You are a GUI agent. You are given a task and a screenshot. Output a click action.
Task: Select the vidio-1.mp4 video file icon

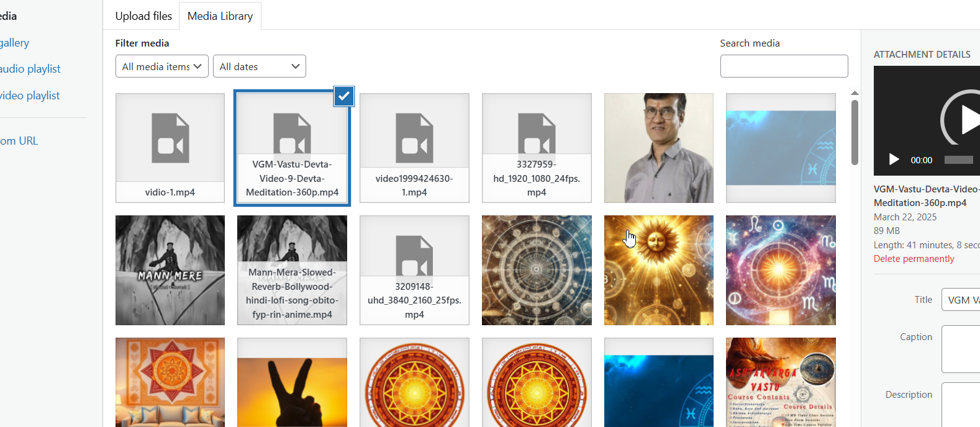(170, 139)
